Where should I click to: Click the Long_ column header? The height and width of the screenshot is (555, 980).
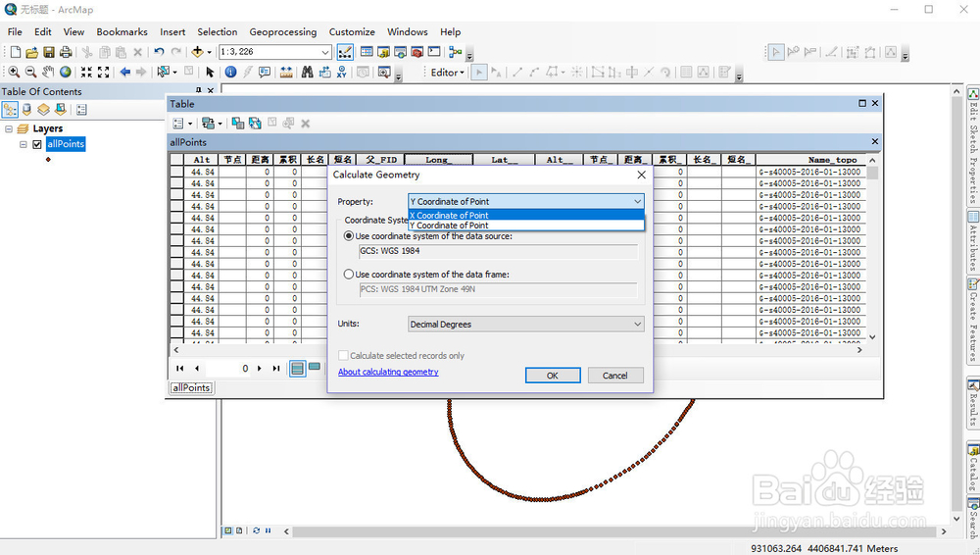tap(437, 160)
